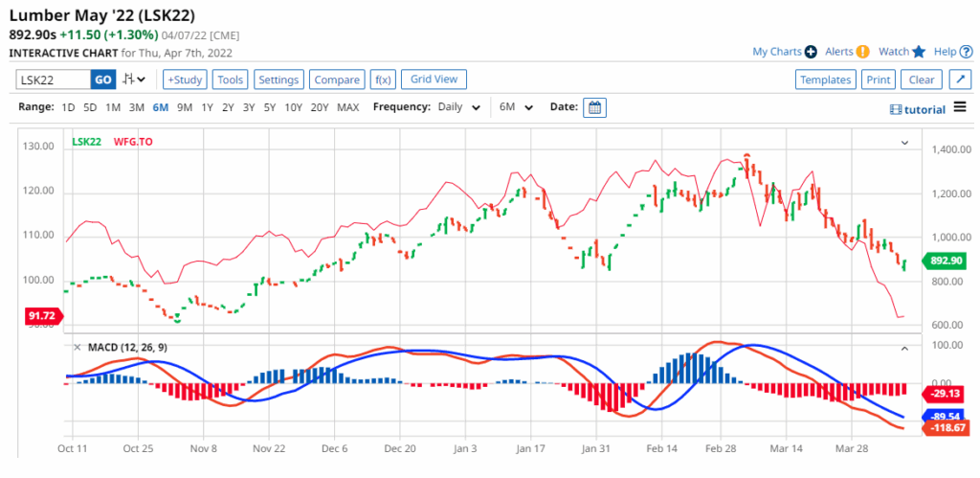The image size is (980, 478).
Task: Click the f(x) expressions button
Action: (x=383, y=80)
